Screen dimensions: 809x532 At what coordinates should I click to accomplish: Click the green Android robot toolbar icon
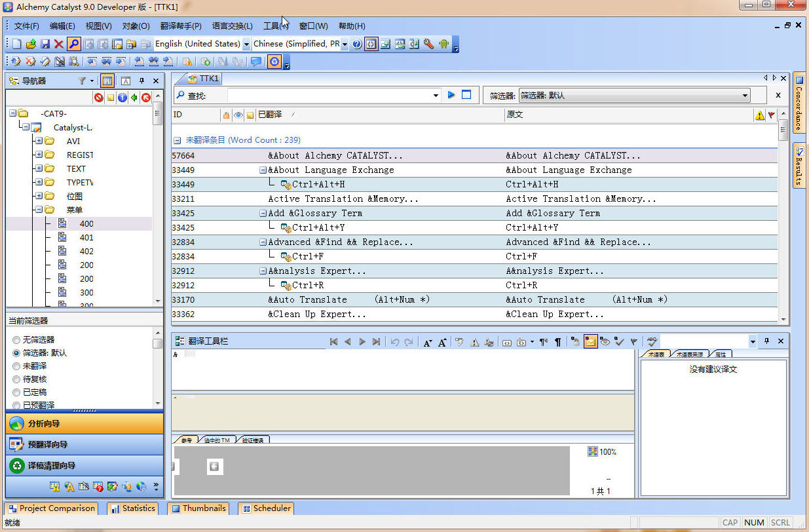point(443,44)
